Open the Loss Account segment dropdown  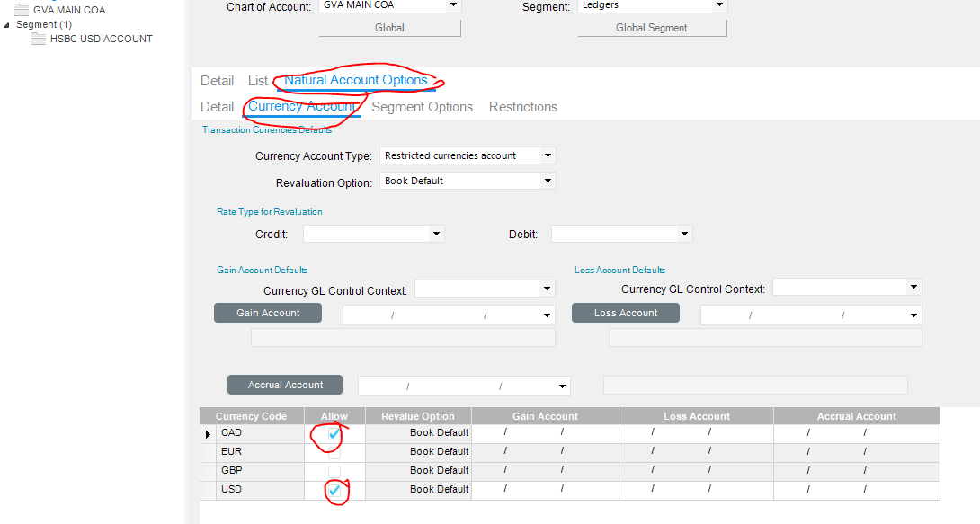coord(913,315)
